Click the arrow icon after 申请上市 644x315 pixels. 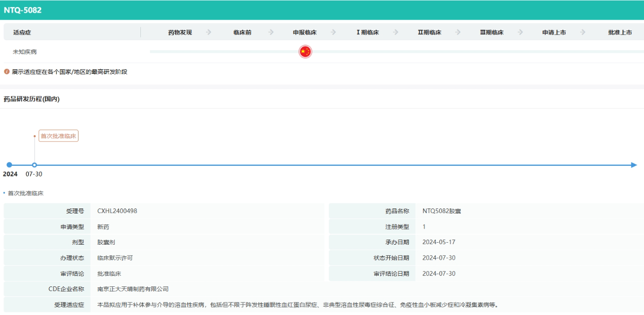pyautogui.click(x=583, y=32)
